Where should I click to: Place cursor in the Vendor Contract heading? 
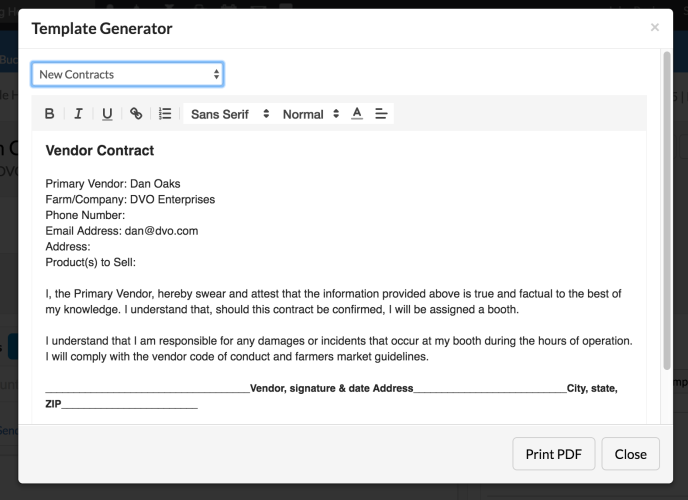click(100, 150)
